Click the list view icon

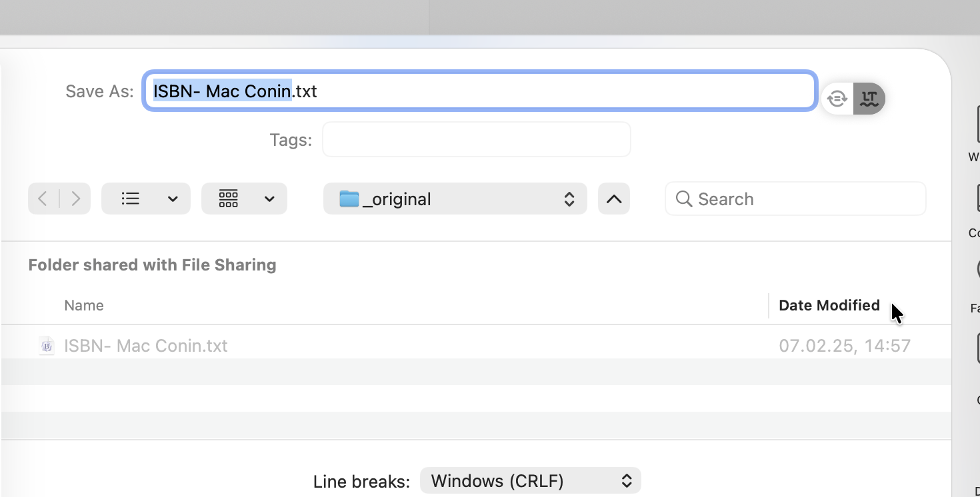131,199
